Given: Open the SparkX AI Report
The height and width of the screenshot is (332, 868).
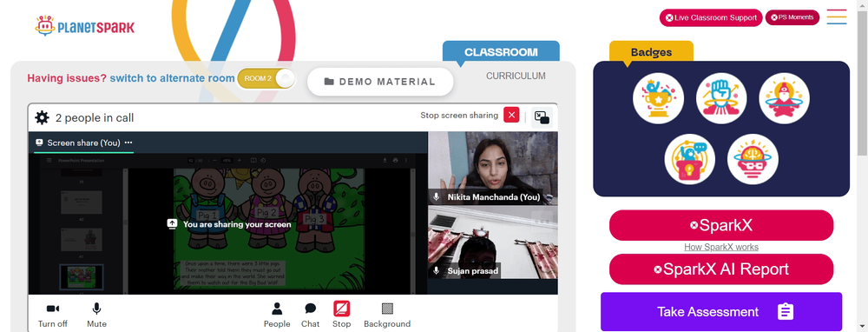Looking at the screenshot, I should 721,269.
